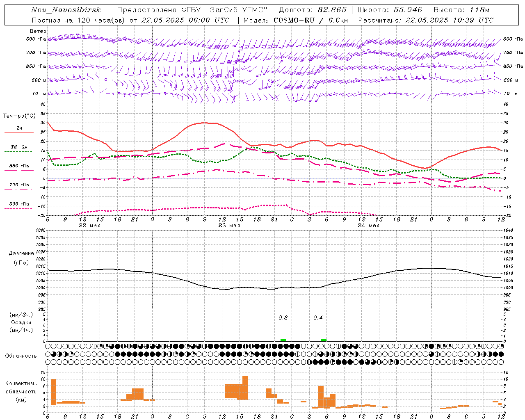
Task: Click the 10 м wind level label on left
Action: 39,94
